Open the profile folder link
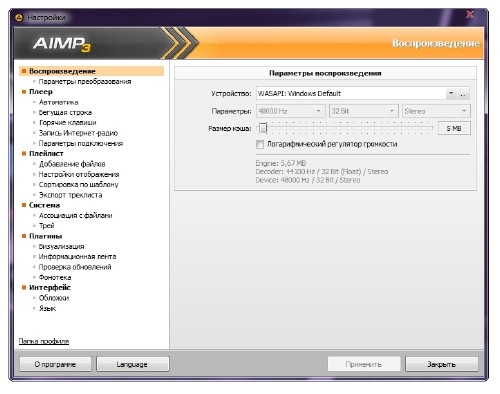 [x=44, y=341]
